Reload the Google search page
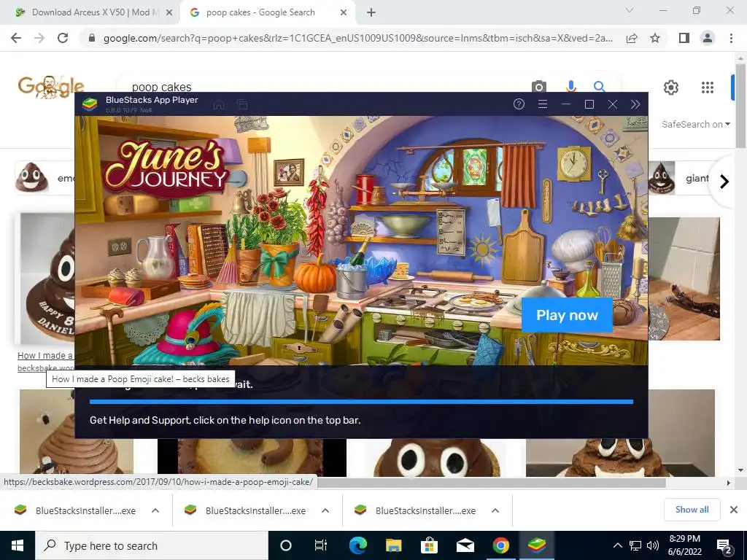The image size is (747, 560). click(x=63, y=38)
